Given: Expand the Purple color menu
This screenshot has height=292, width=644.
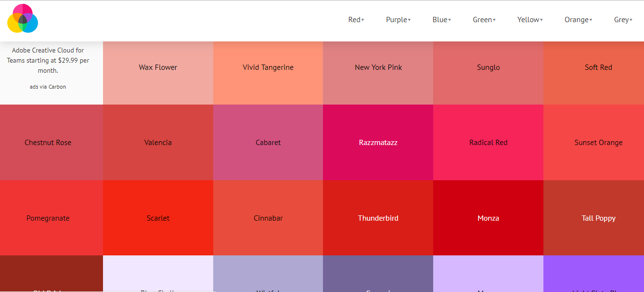Looking at the screenshot, I should click(x=398, y=20).
